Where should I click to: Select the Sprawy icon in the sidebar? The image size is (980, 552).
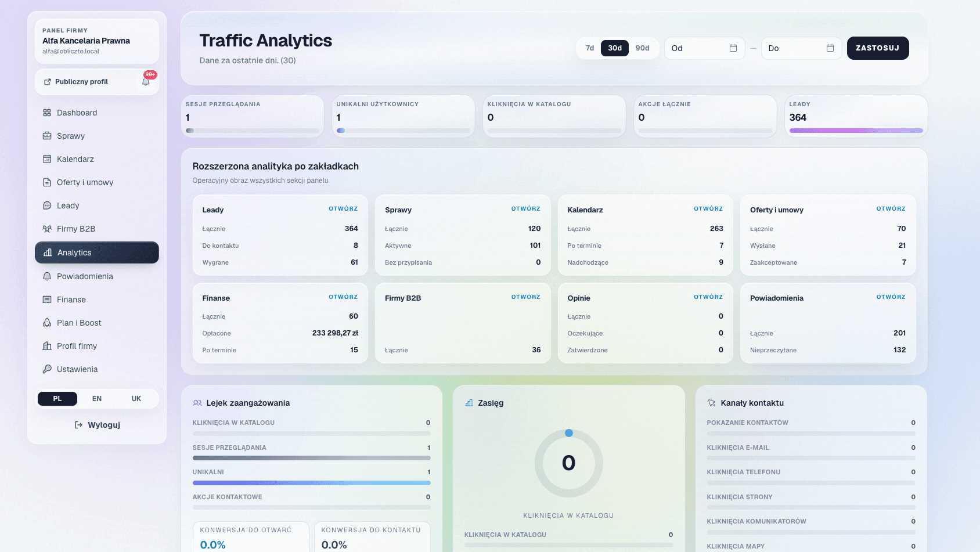tap(47, 136)
